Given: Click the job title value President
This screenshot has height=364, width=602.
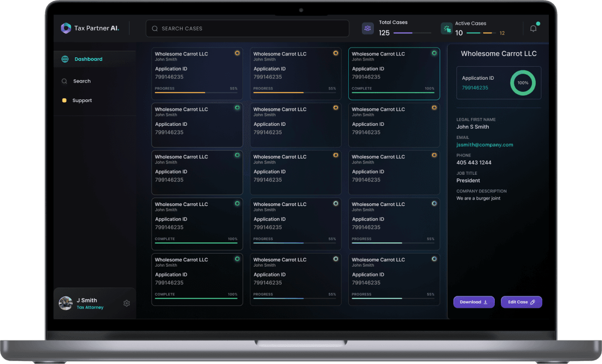Looking at the screenshot, I should [x=468, y=180].
